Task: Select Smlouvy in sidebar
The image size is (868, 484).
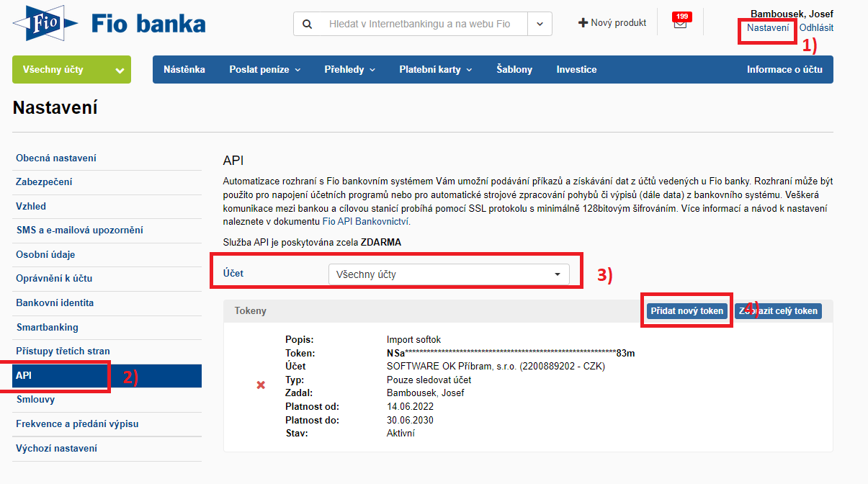Action: tap(35, 400)
